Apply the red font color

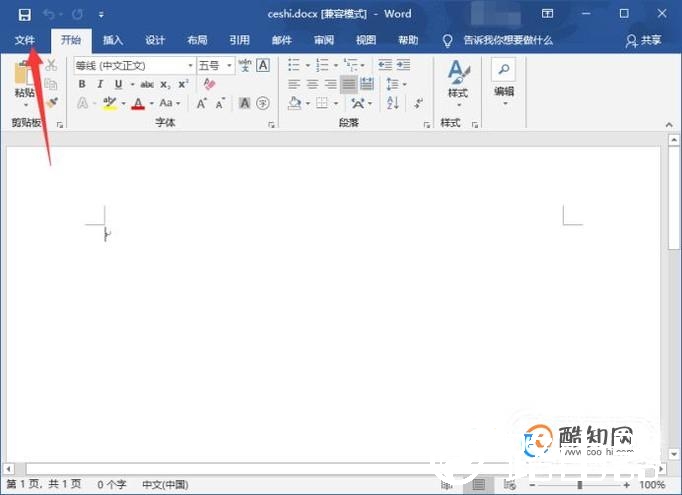tap(138, 104)
